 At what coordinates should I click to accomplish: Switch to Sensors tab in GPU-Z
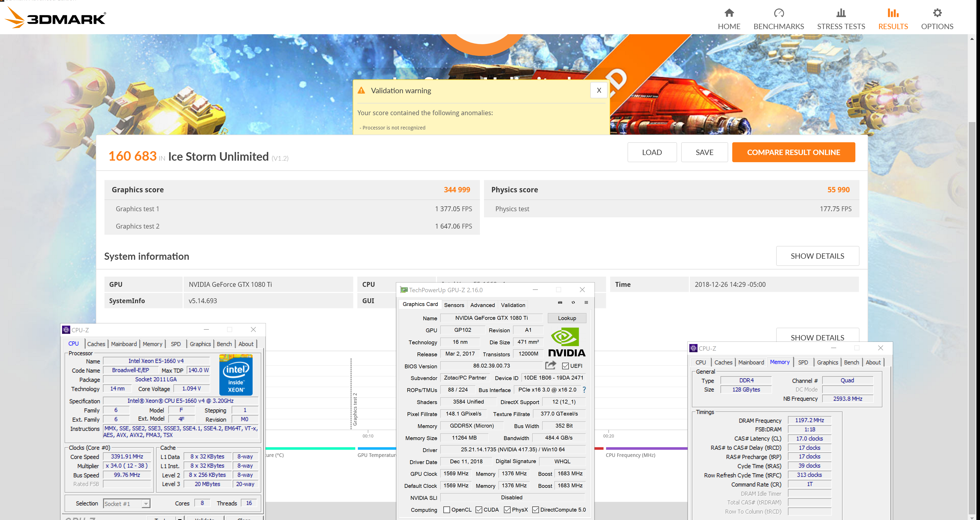(454, 305)
